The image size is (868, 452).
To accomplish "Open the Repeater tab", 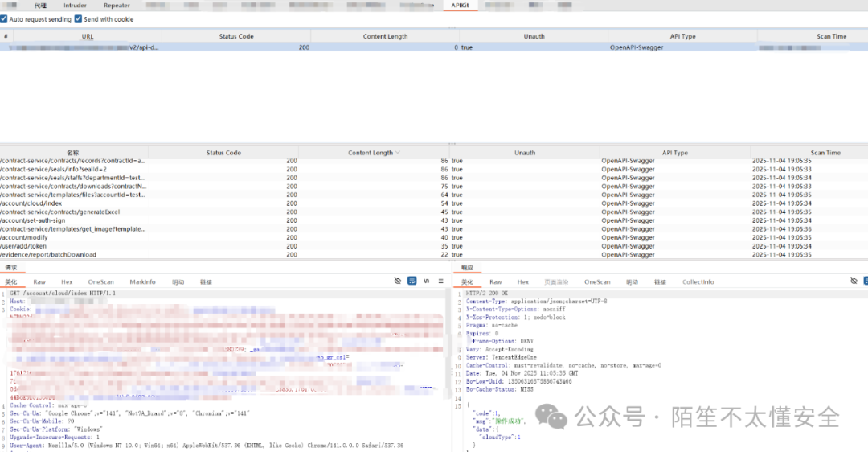I will point(117,6).
